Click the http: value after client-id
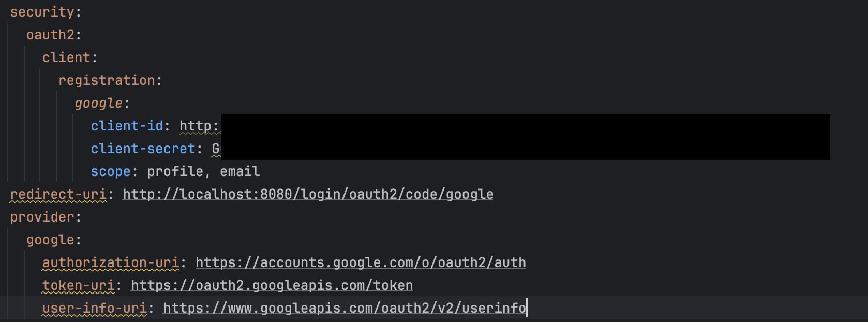The height and width of the screenshot is (322, 868). coord(200,126)
